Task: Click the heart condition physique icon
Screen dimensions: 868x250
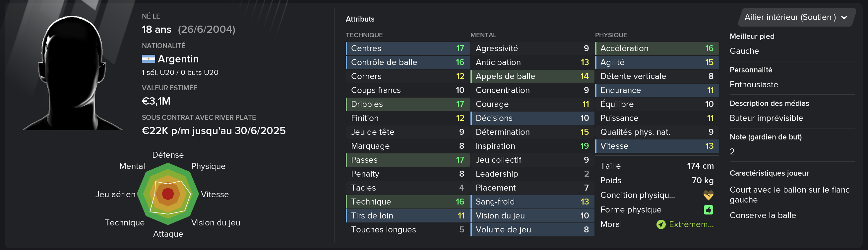Action: click(708, 195)
